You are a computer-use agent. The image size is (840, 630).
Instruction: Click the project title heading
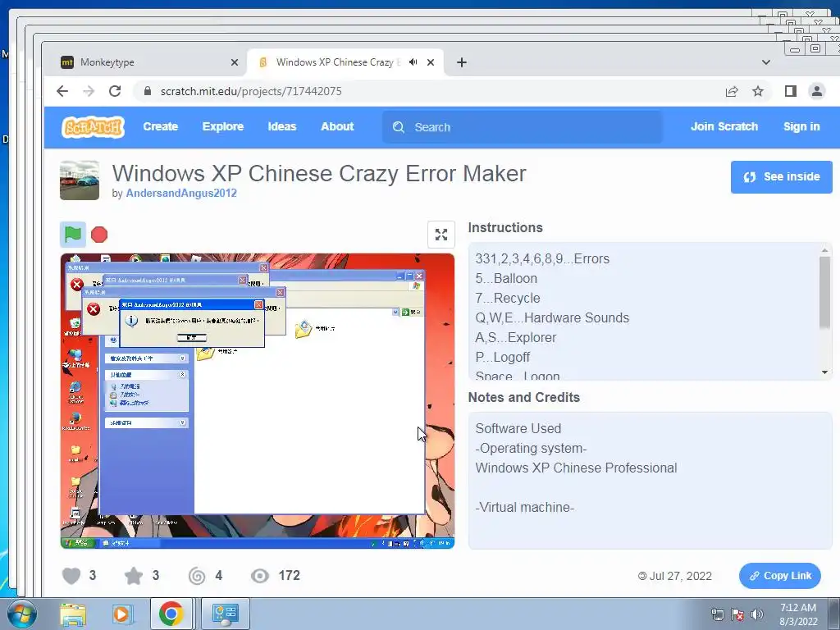click(x=319, y=173)
